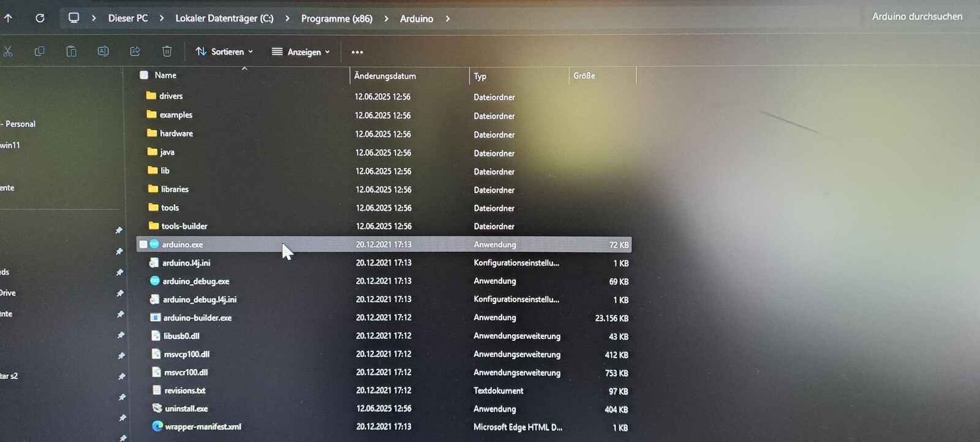
Task: Click the Copy icon in toolbar
Action: [40, 51]
